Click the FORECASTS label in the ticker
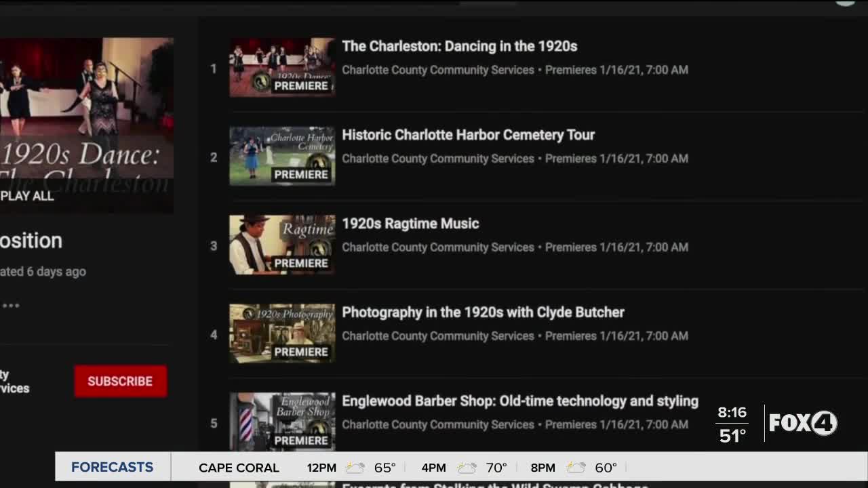This screenshot has width=868, height=488. [113, 467]
